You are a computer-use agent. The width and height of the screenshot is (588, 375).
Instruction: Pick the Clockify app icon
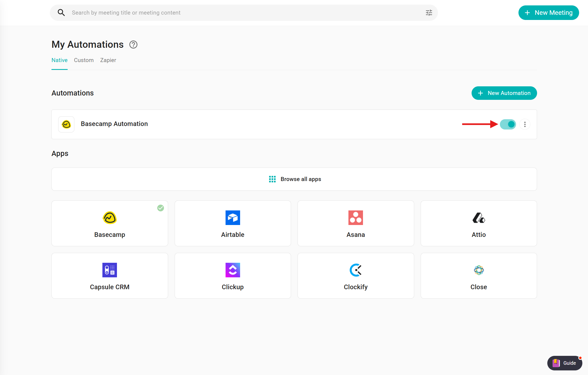pos(355,270)
